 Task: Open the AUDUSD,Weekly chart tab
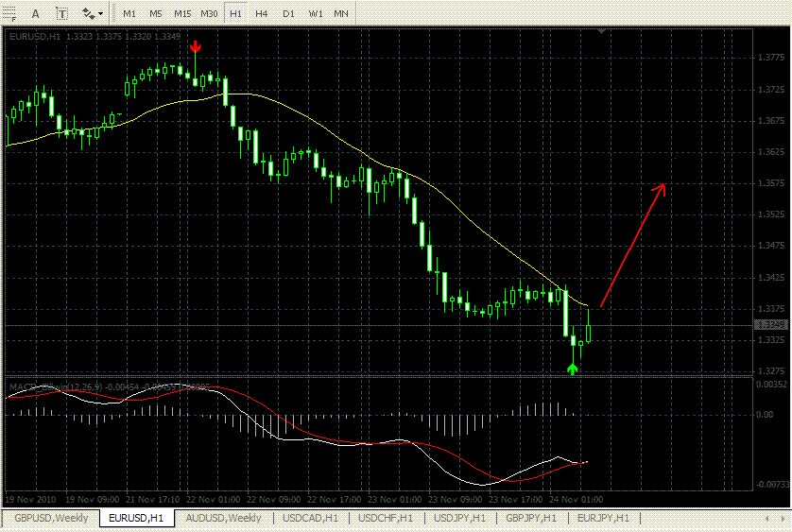(223, 518)
